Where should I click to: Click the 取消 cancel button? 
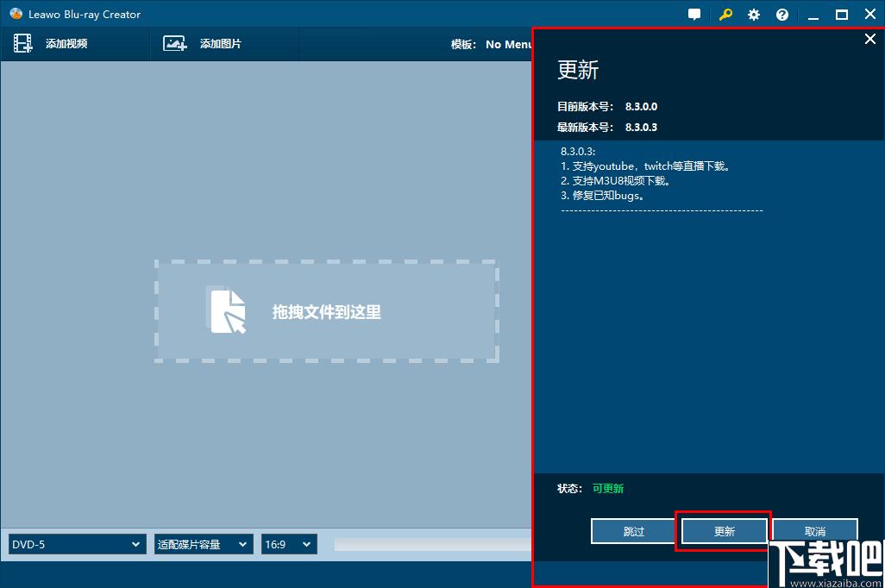click(x=814, y=531)
